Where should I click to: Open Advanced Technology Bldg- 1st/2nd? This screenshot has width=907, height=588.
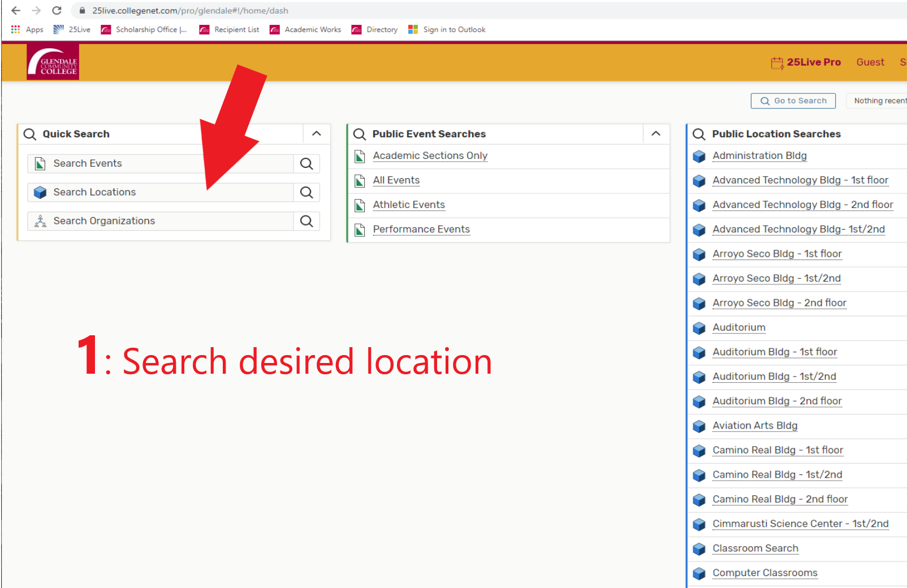[798, 229]
